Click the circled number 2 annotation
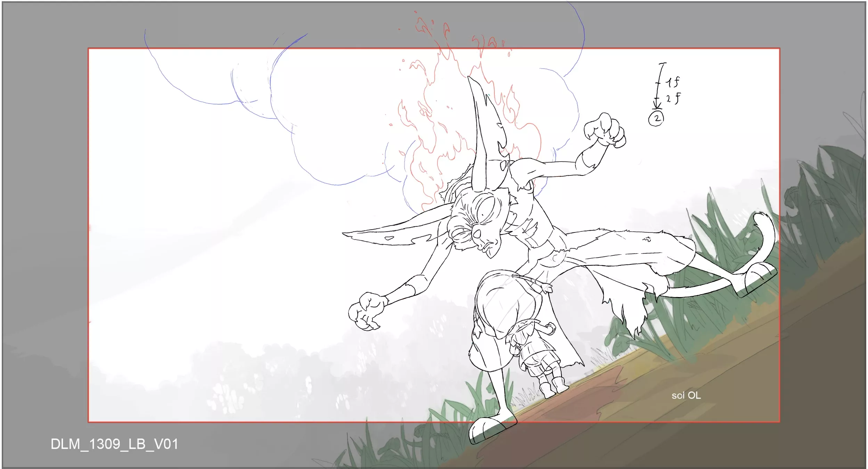Image resolution: width=868 pixels, height=469 pixels. [x=656, y=118]
